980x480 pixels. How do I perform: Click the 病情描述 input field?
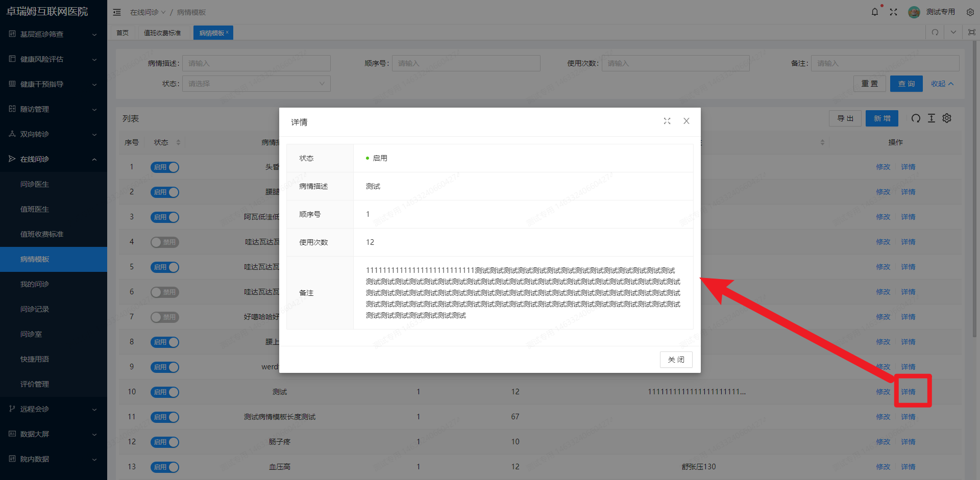[256, 63]
